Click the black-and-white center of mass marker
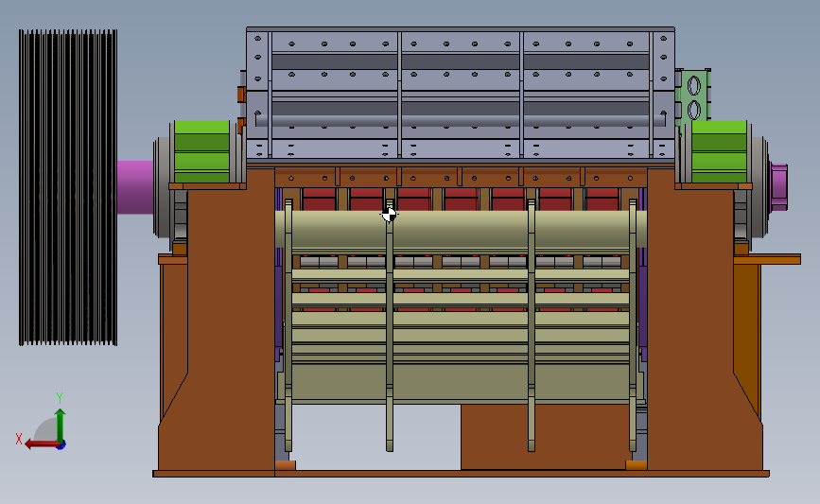 [x=389, y=215]
